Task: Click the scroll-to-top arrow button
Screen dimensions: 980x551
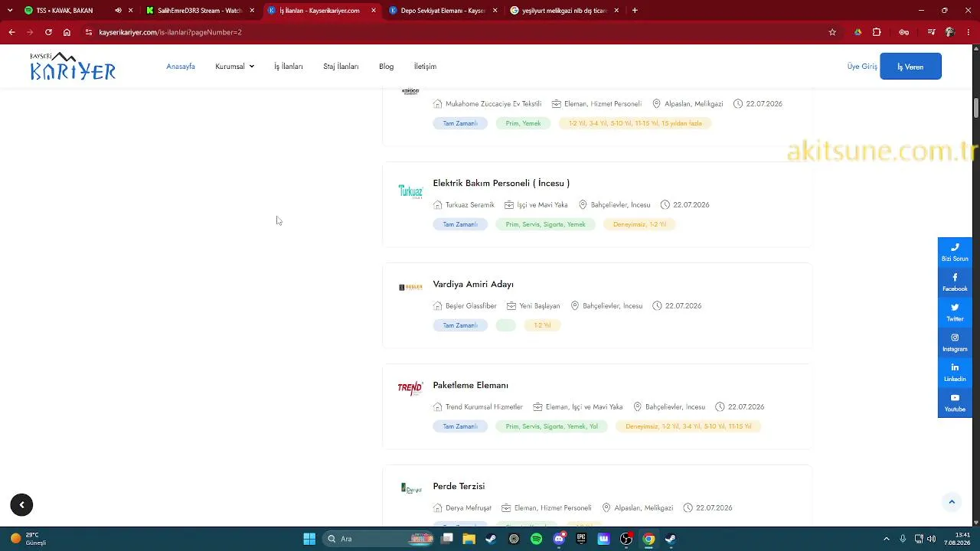Action: click(952, 502)
